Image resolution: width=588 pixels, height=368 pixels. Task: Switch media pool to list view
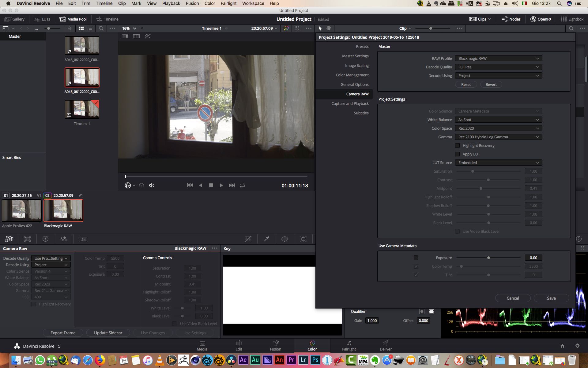[90, 28]
